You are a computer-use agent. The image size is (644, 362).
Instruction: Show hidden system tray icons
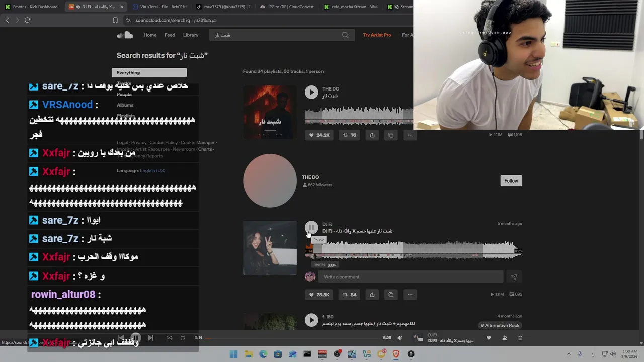(569, 354)
